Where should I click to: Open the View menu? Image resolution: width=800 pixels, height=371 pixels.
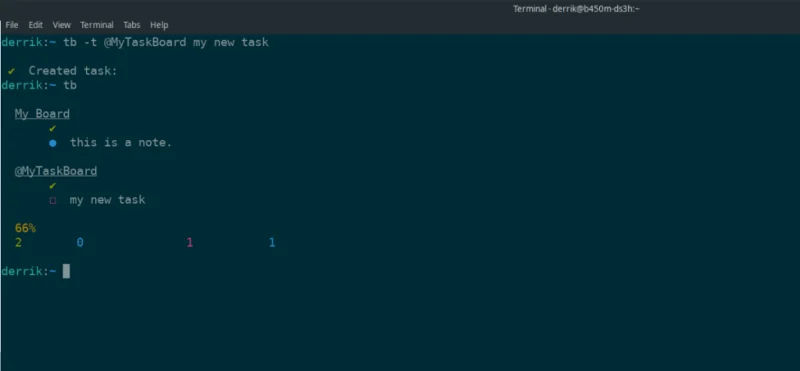62,25
